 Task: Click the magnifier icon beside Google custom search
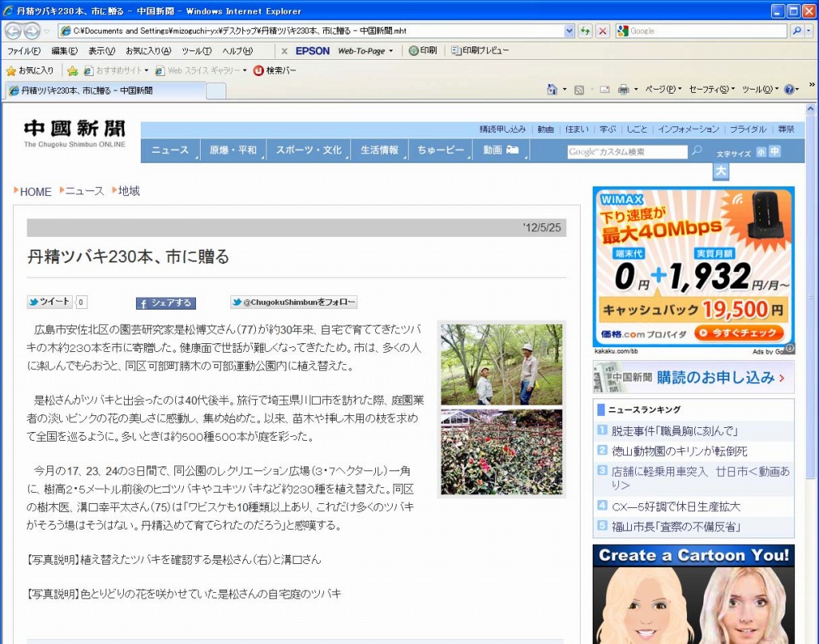point(697,150)
